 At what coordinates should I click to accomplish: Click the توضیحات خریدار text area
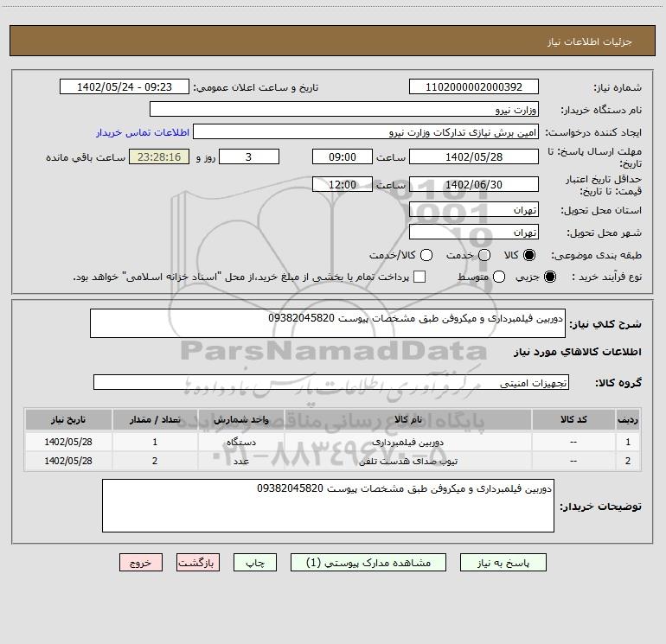pos(328,506)
